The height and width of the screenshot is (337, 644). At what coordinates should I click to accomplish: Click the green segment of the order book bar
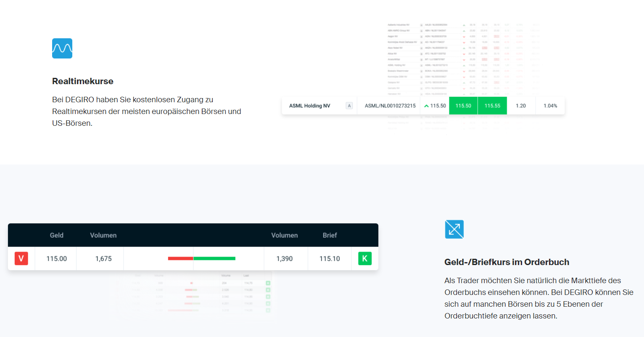(x=214, y=258)
